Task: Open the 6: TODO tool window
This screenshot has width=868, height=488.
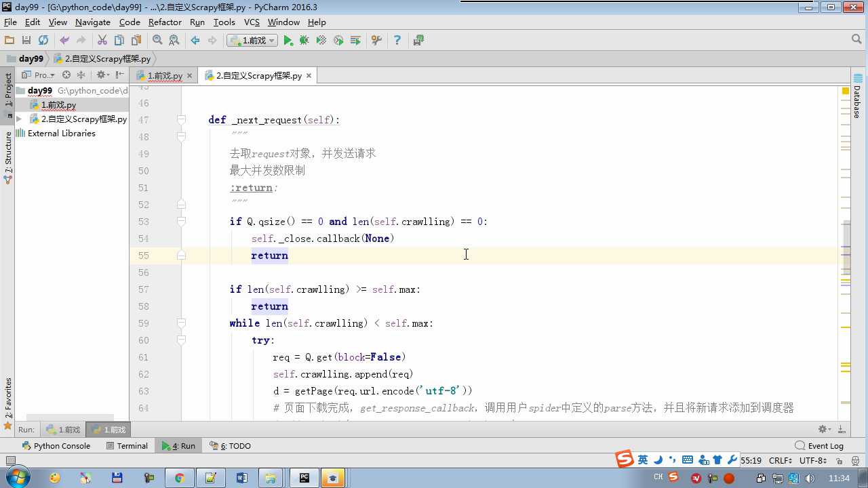Action: [231, 446]
